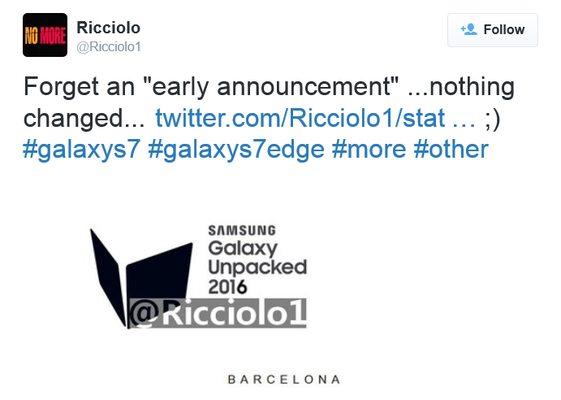Click the dark open-box Unpacked graphic
Image resolution: width=561 pixels, height=400 pixels.
(141, 278)
